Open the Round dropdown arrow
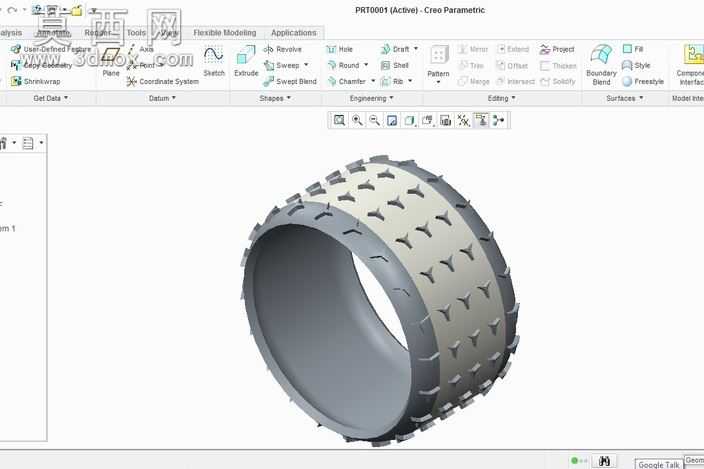This screenshot has height=469, width=704. [x=366, y=65]
